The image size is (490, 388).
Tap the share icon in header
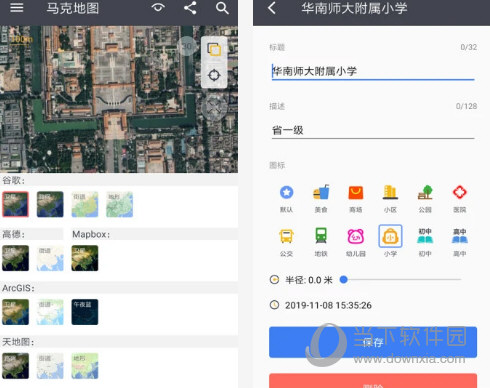pos(190,8)
